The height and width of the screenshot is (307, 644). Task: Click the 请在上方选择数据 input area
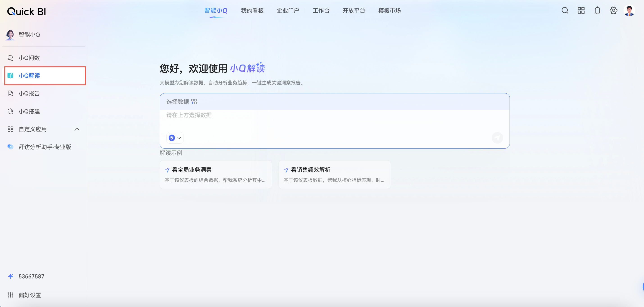pos(335,120)
